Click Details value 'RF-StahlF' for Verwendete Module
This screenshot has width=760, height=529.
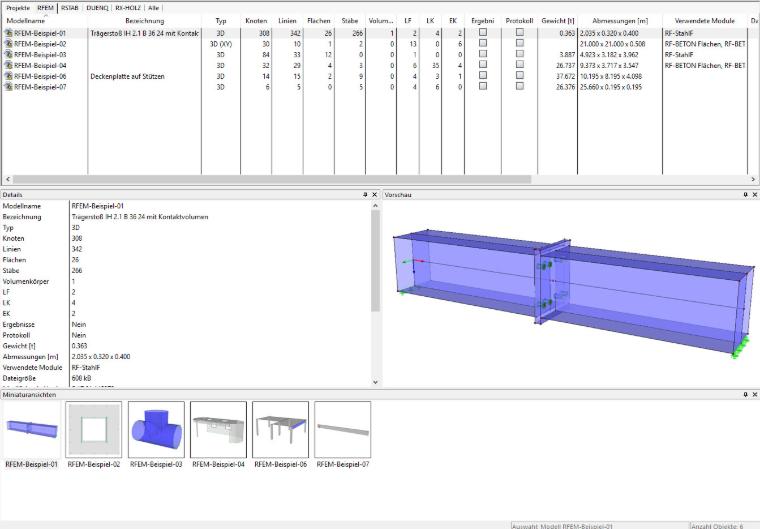click(86, 368)
